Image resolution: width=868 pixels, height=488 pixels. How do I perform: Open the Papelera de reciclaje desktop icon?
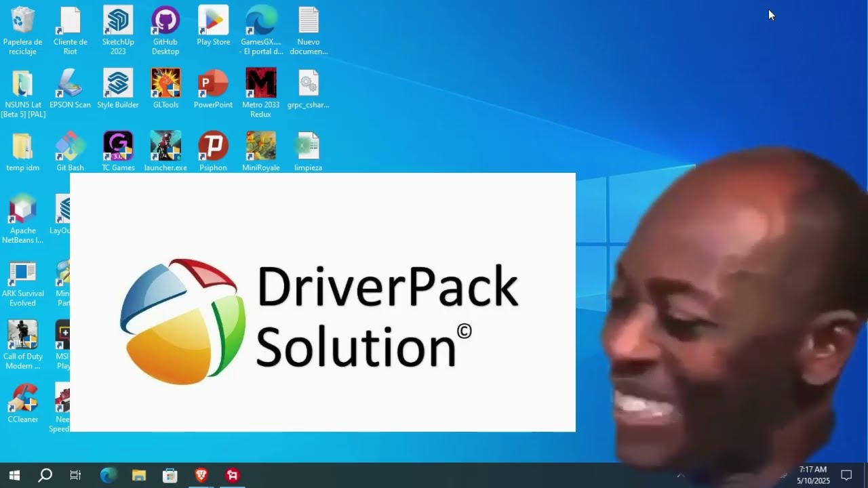point(23,30)
